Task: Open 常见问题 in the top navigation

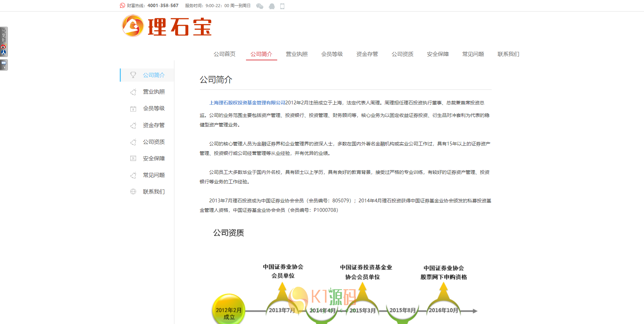Action: point(473,54)
